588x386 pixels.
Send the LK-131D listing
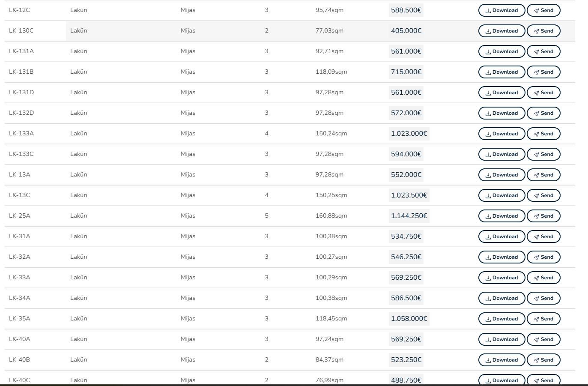click(543, 93)
